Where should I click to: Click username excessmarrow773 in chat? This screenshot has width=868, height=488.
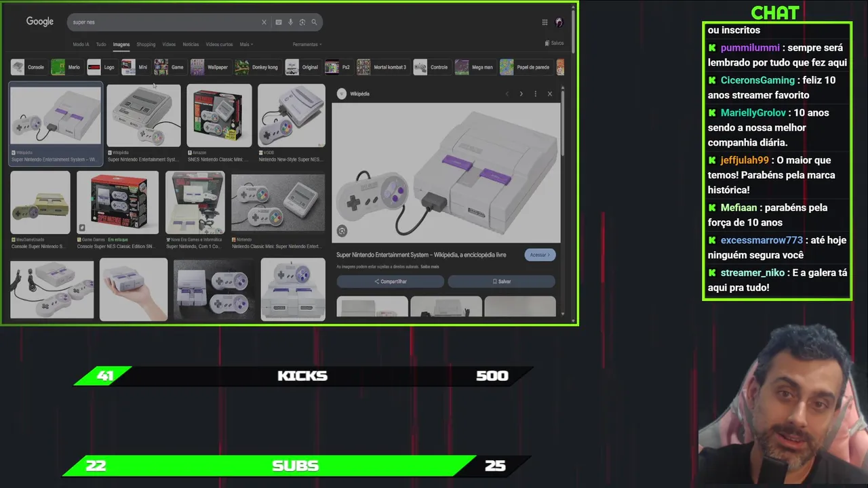[762, 240]
